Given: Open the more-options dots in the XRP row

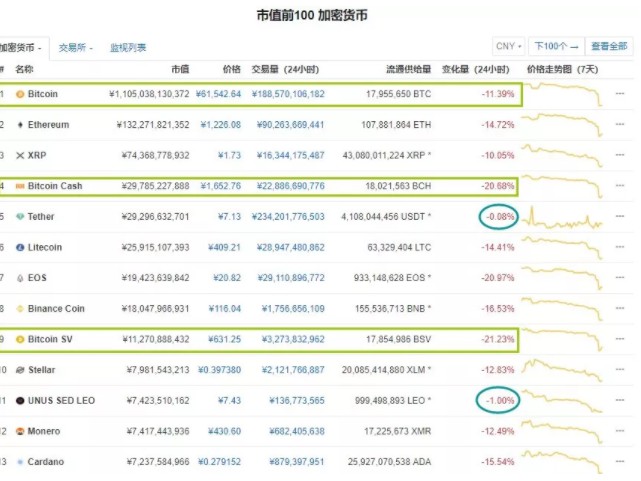Looking at the screenshot, I should (620, 155).
